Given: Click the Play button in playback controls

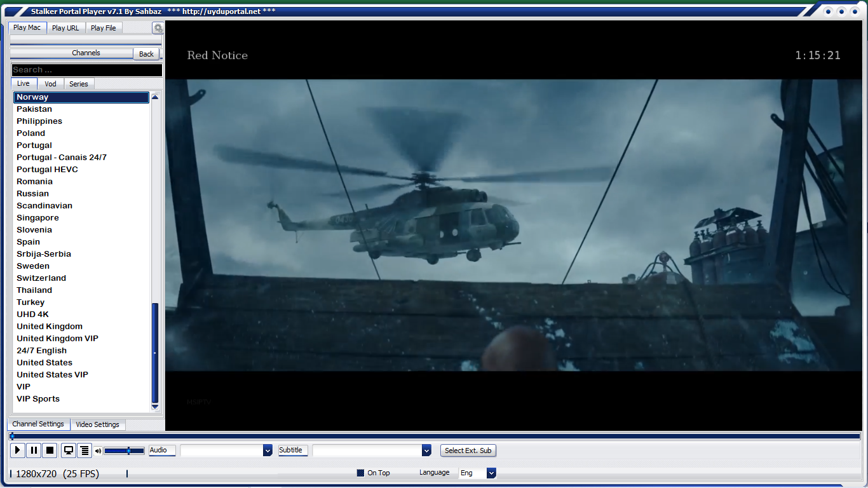Looking at the screenshot, I should point(17,451).
